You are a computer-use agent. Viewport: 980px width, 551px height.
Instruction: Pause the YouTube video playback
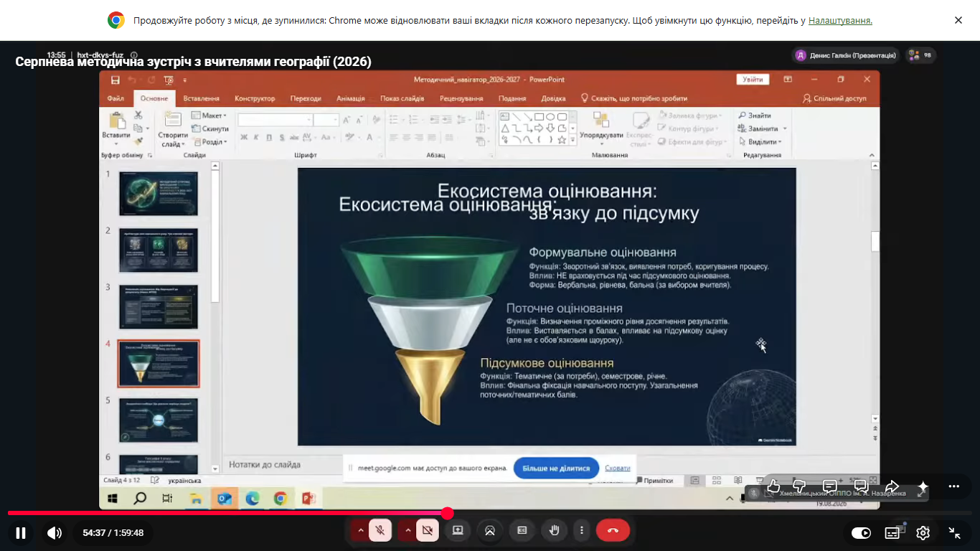tap(21, 533)
